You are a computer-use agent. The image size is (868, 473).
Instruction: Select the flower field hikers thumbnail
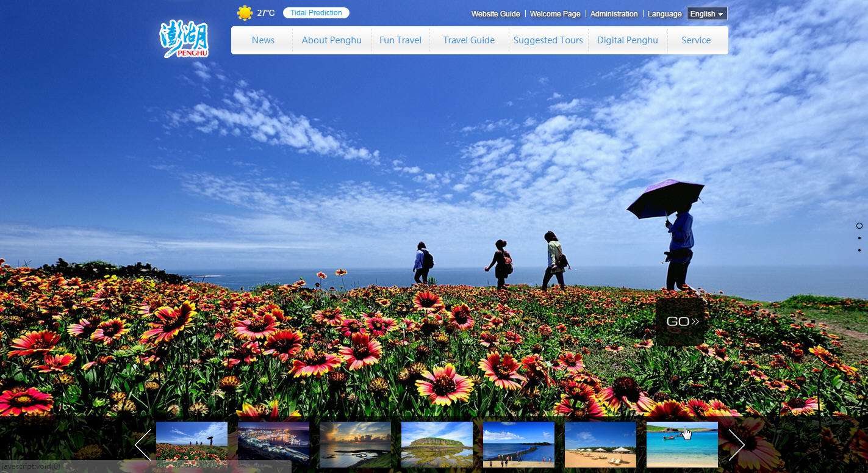tap(192, 444)
